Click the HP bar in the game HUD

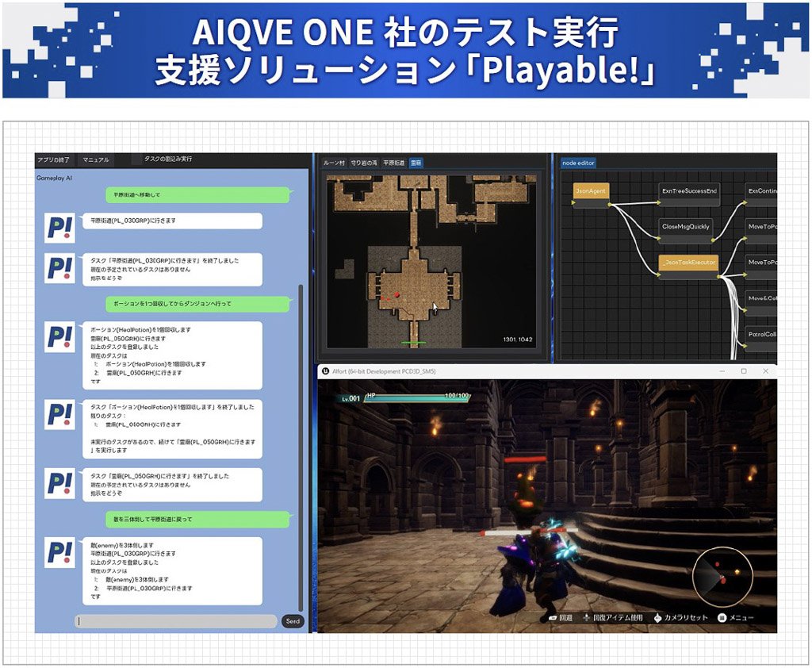click(x=417, y=398)
